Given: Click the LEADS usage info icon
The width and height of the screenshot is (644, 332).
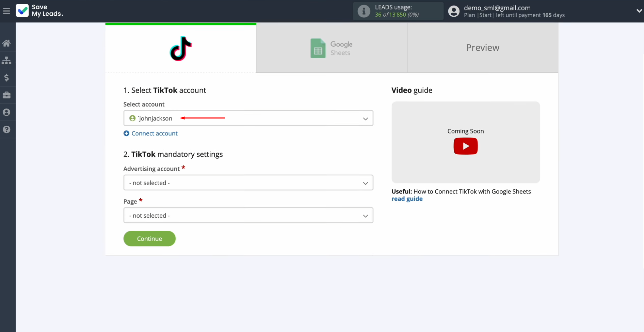Looking at the screenshot, I should 364,11.
